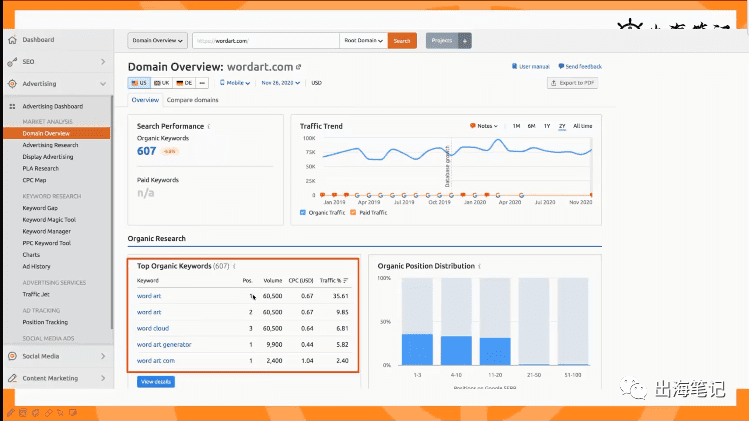Open Keyword Gap in sidebar

[40, 208]
